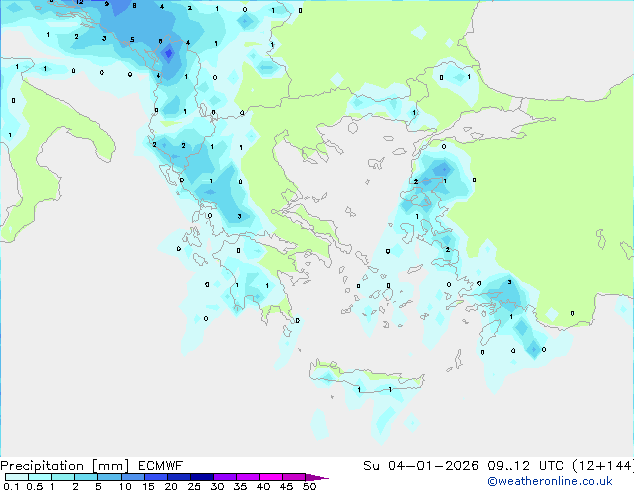This screenshot has width=634, height=490.
Task: Select the legend swatch between 10 and 15
Action: tap(133, 477)
